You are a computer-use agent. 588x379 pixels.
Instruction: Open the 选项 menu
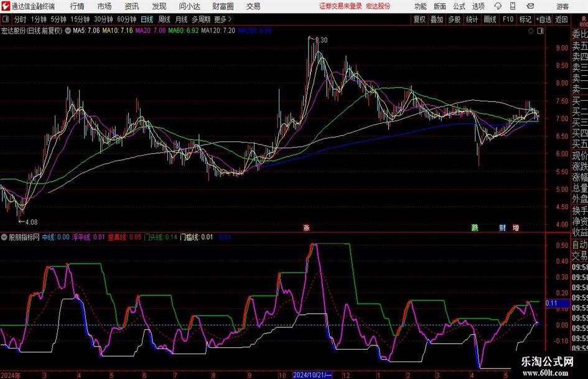tap(478, 6)
